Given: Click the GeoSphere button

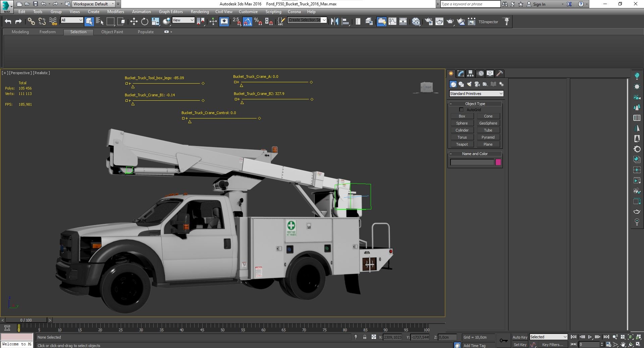Looking at the screenshot, I should [x=488, y=123].
